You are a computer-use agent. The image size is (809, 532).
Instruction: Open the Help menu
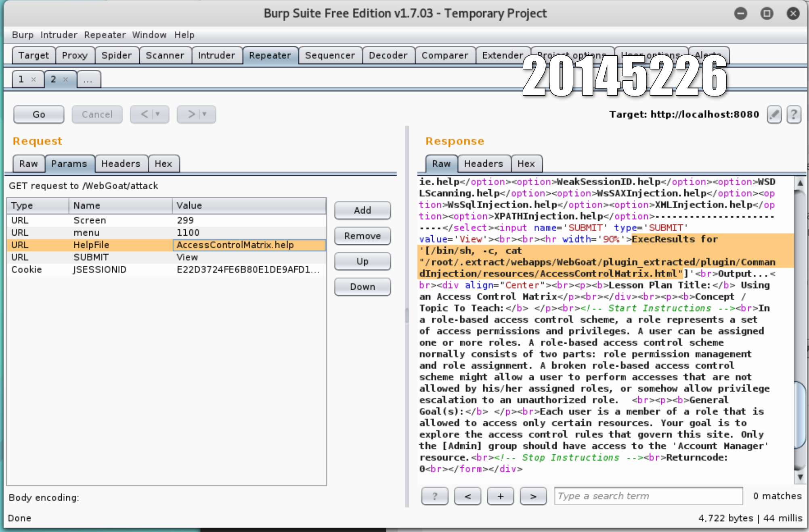[x=184, y=35]
